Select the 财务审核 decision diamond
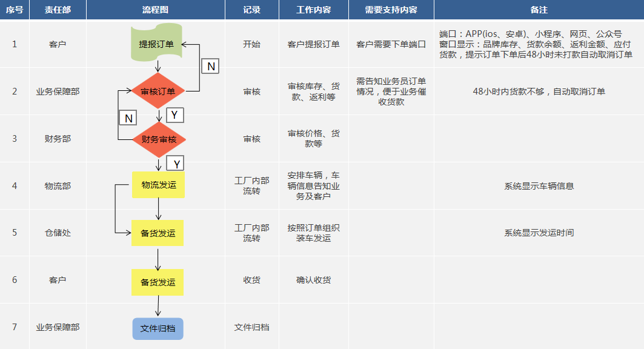This screenshot has width=644, height=349. (x=159, y=139)
